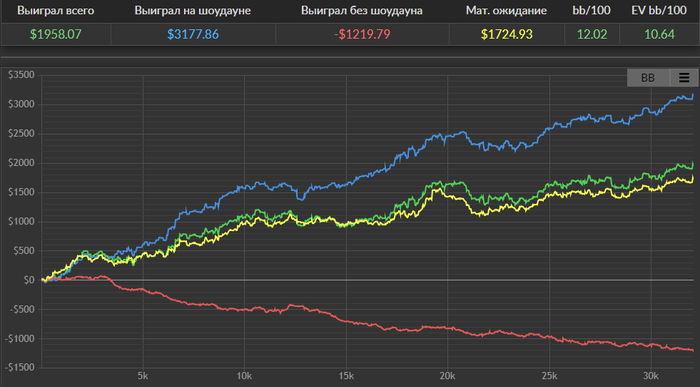
Task: Click the $1724.93 expected value cell
Action: (507, 34)
